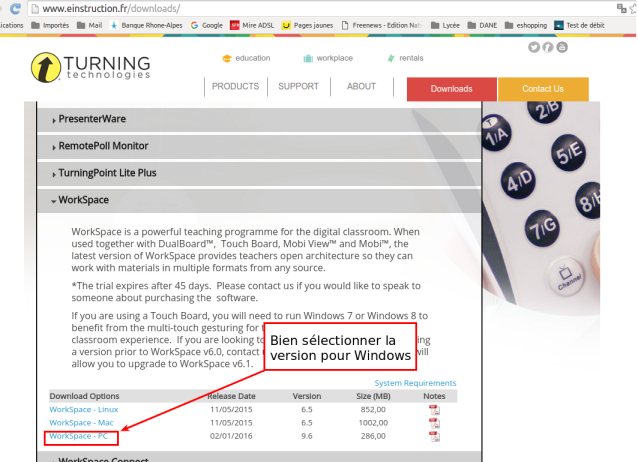
Task: Click the release date 02/01/2016
Action: click(x=231, y=436)
